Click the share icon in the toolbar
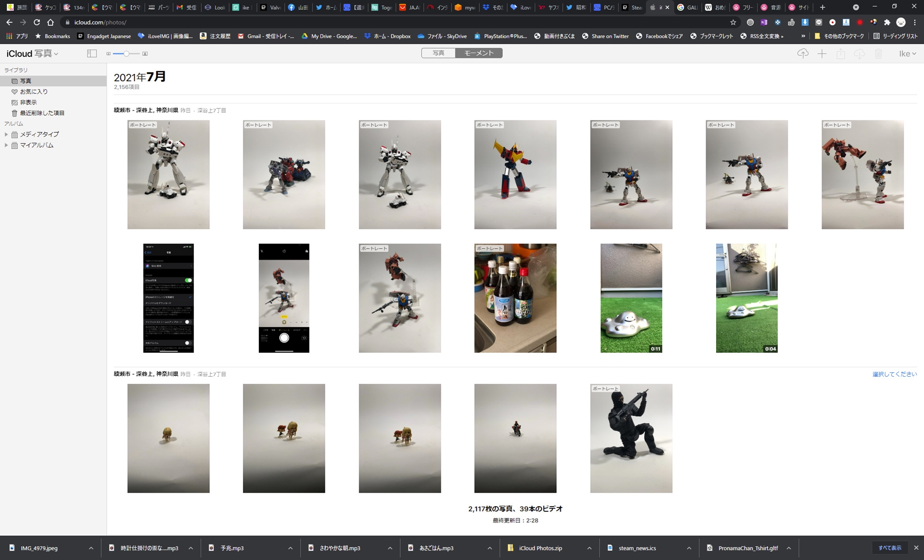Image resolution: width=924 pixels, height=560 pixels. (x=841, y=53)
